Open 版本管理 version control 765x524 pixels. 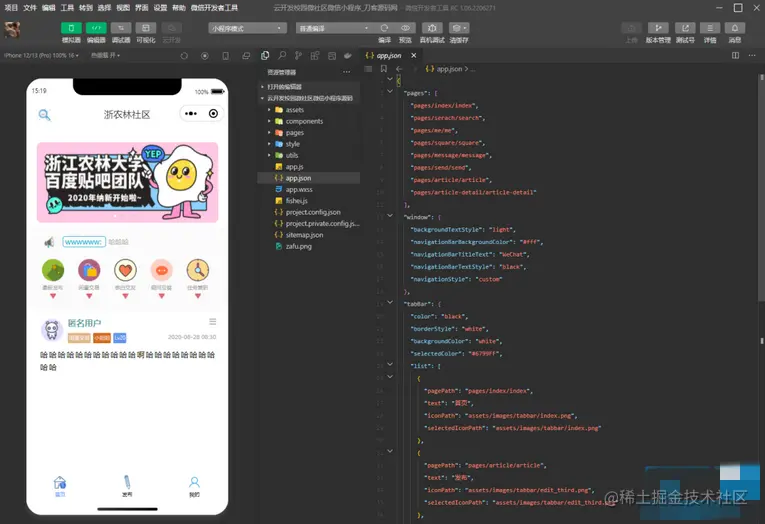658,28
